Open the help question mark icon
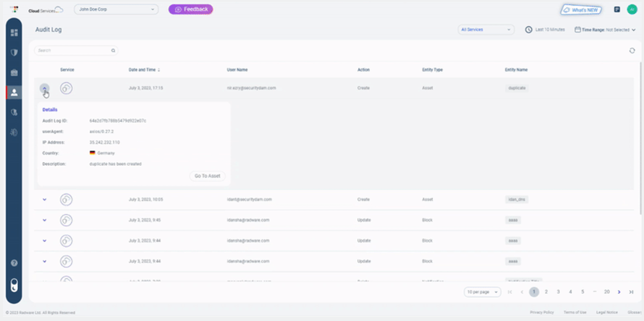The height and width of the screenshot is (321, 644). (x=14, y=263)
